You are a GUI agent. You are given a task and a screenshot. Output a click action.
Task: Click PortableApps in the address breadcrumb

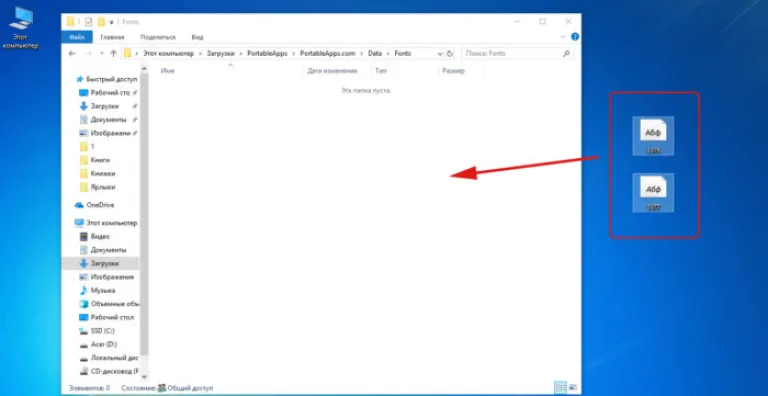click(x=267, y=53)
